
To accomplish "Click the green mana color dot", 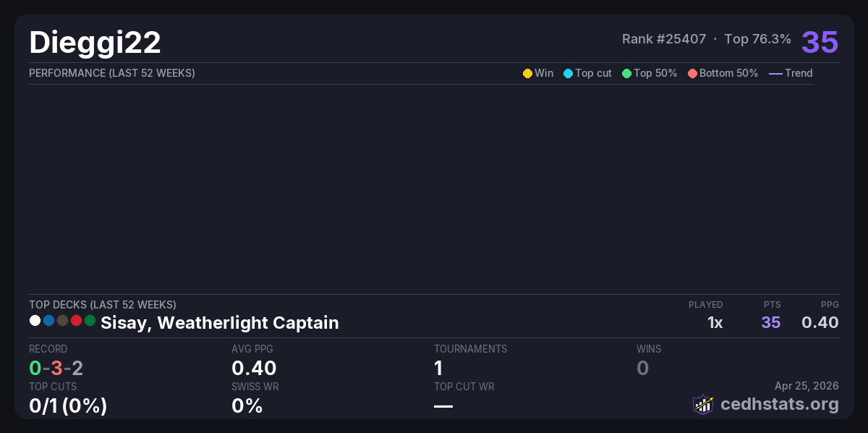I will [x=90, y=320].
